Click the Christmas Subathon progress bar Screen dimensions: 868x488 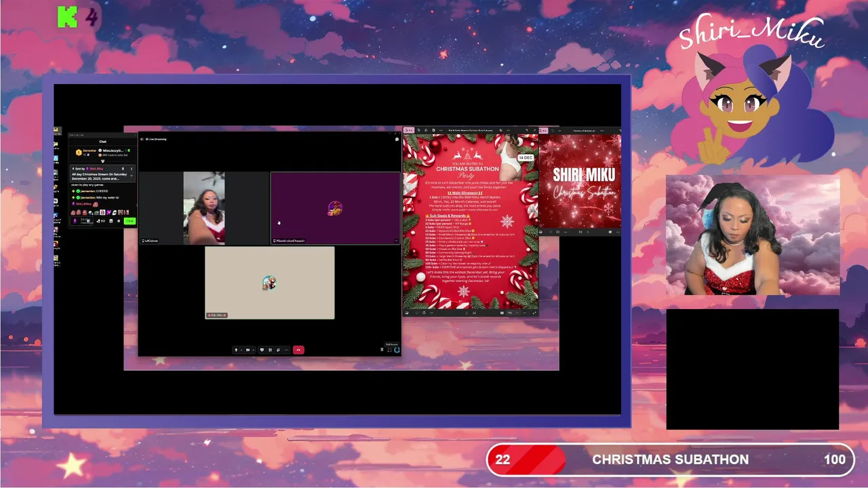pyautogui.click(x=671, y=460)
